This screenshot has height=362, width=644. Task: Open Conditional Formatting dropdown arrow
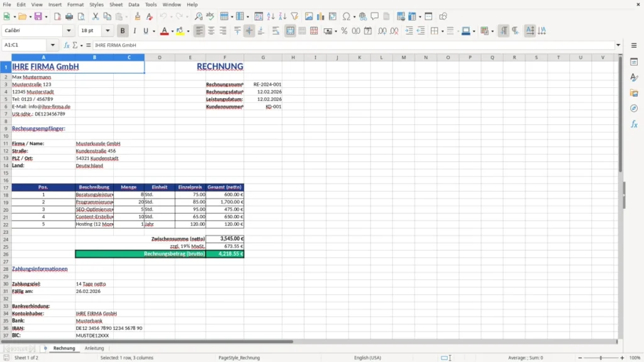coord(492,31)
